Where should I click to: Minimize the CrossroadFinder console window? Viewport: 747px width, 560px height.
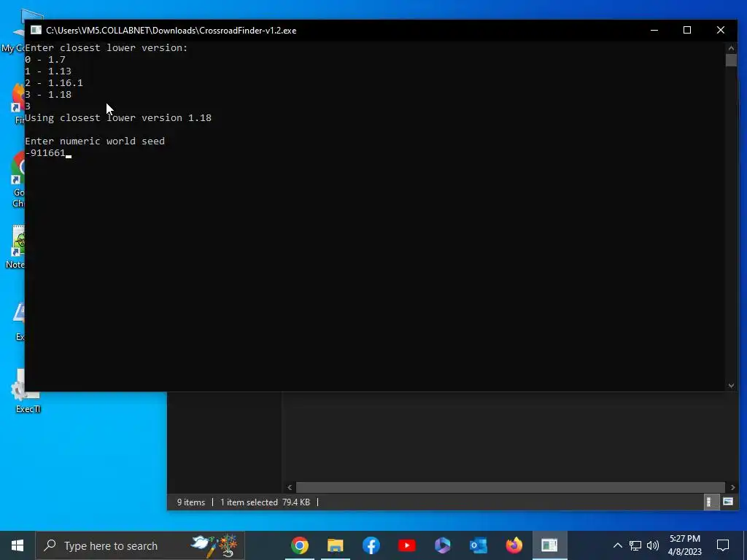(654, 30)
